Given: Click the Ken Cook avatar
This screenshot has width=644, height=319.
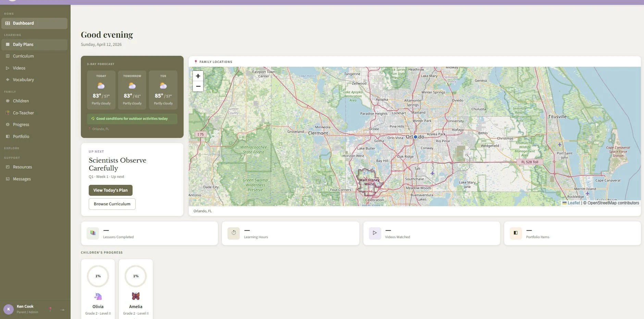Looking at the screenshot, I should 9,309.
